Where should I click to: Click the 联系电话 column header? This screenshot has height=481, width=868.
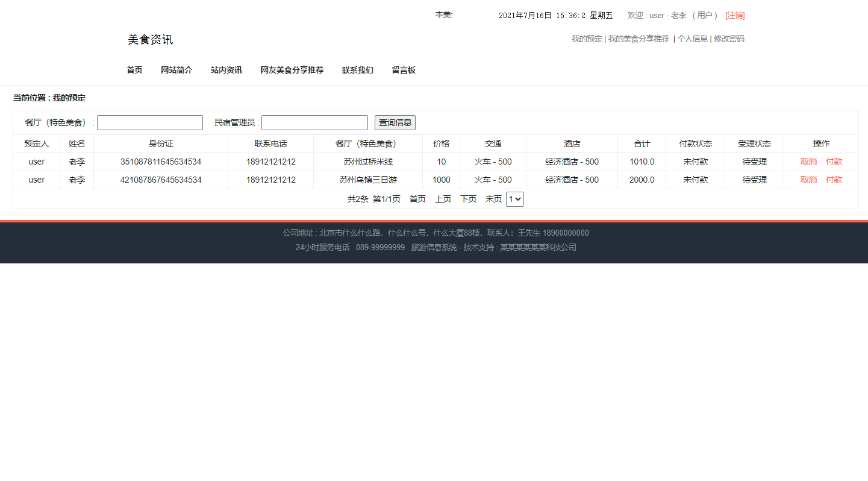[271, 143]
